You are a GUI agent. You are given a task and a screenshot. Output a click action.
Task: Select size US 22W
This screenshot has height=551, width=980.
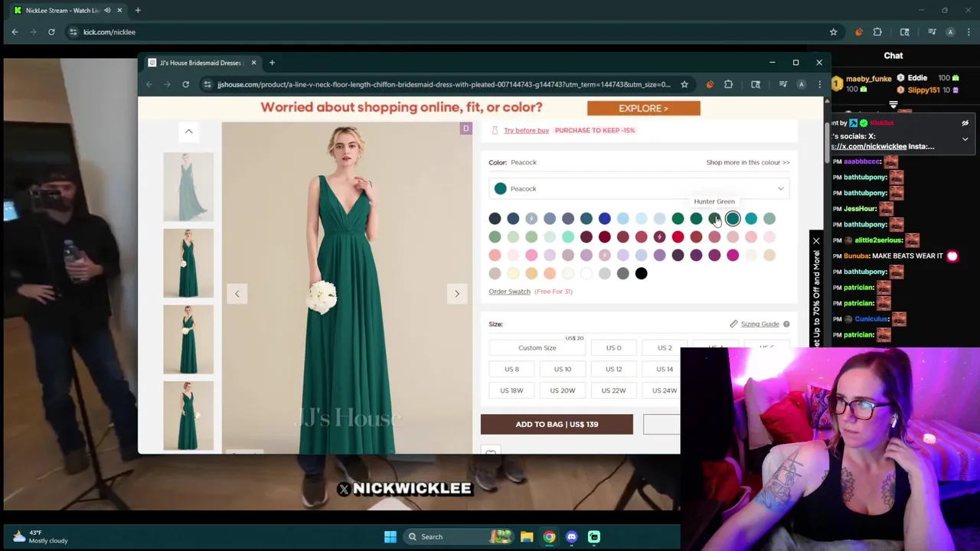[x=613, y=390]
